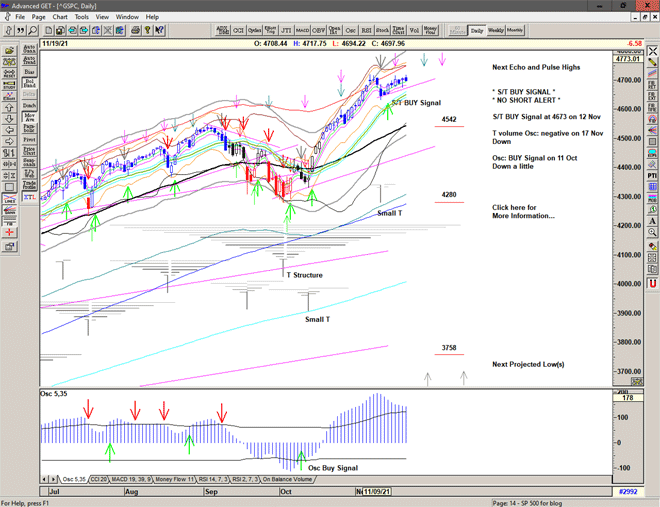Open the Chart menu
This screenshot has height=507, width=660.
tap(60, 17)
